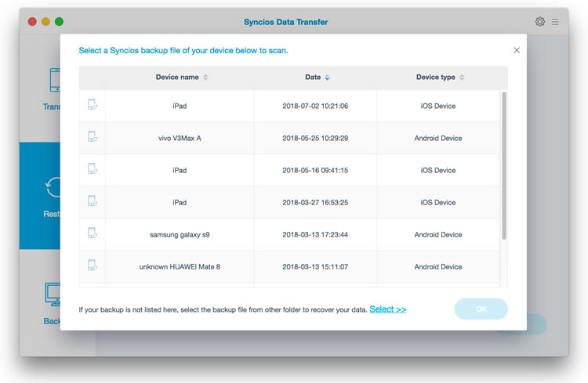Click the backup list vertical scrollbar
Image resolution: width=588 pixels, height=383 pixels.
504,165
